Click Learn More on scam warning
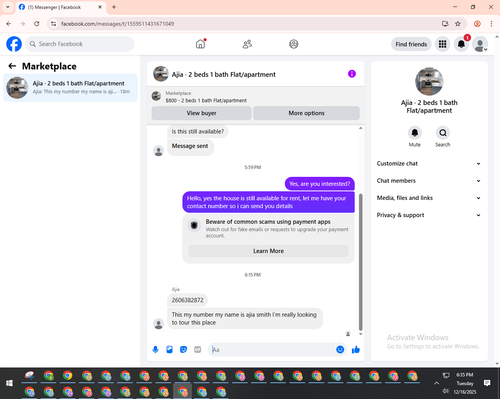 click(268, 251)
